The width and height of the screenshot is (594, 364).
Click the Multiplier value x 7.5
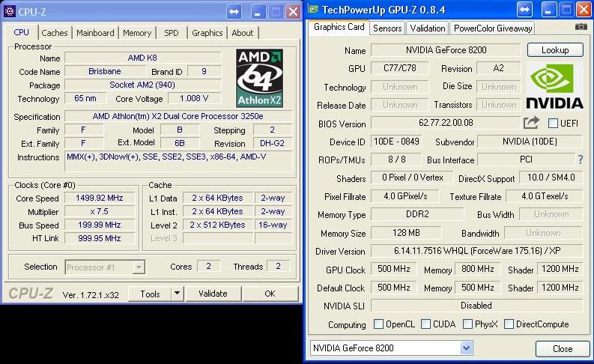(100, 211)
